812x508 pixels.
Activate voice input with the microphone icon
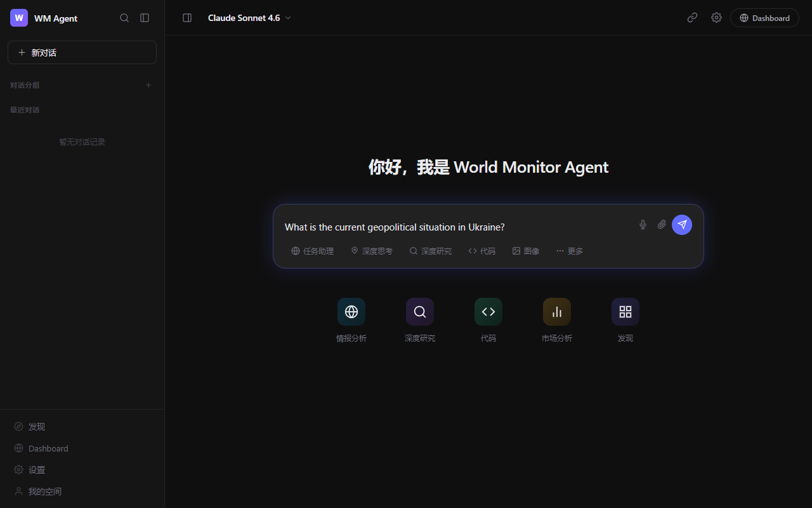click(643, 225)
